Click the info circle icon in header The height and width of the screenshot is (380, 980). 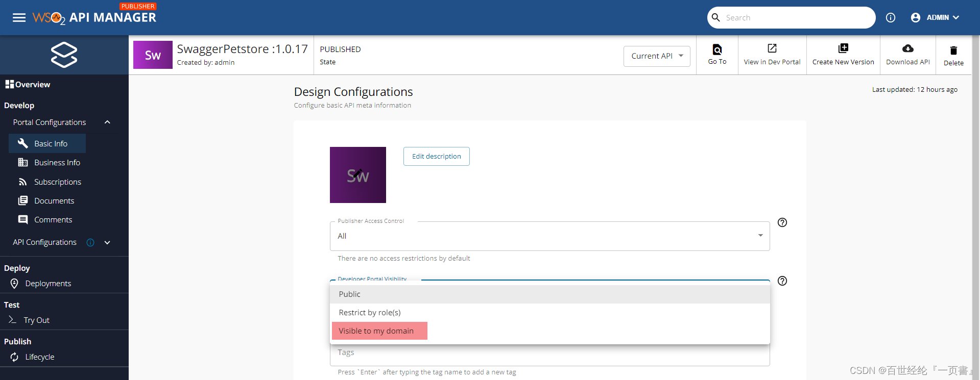(x=891, y=18)
